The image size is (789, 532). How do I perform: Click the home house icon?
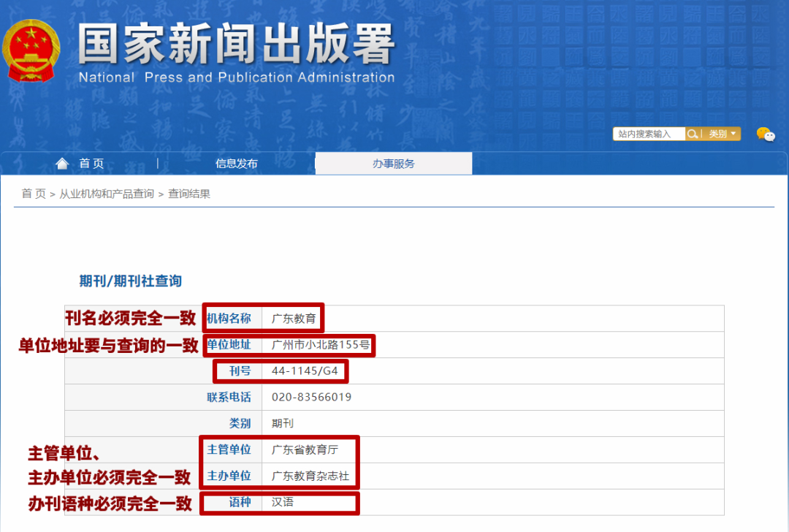62,163
